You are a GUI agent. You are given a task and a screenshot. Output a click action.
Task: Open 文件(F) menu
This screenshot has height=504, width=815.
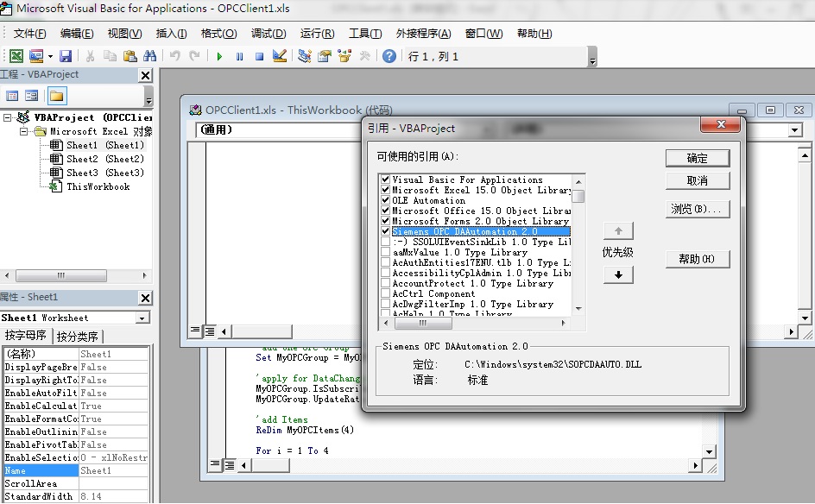(x=29, y=34)
